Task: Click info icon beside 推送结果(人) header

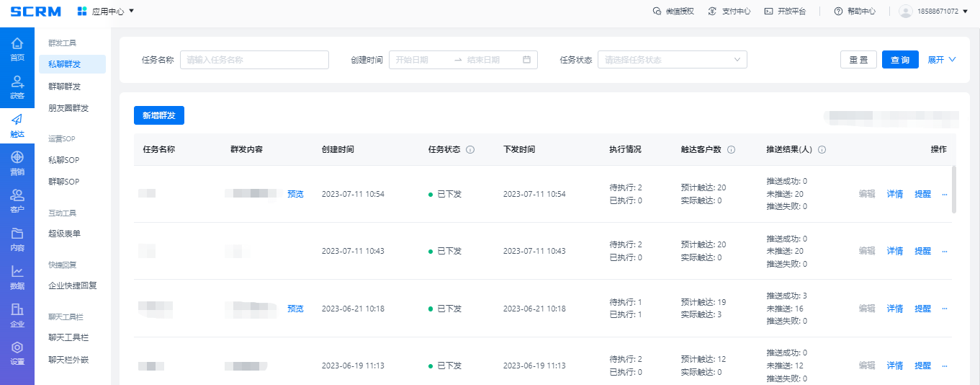Action: pos(822,150)
